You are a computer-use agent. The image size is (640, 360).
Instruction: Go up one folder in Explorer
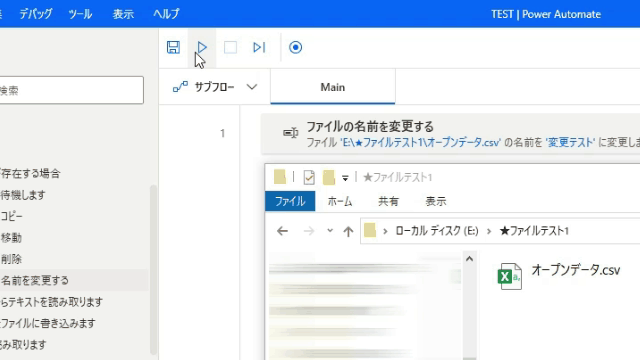click(x=348, y=231)
